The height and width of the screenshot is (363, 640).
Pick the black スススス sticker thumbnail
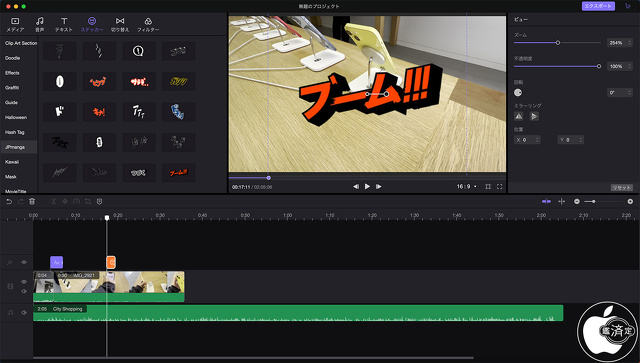[60, 142]
